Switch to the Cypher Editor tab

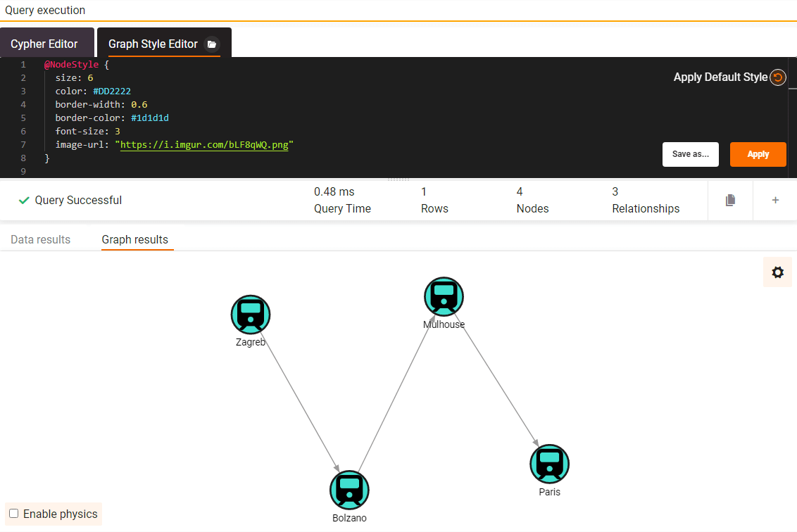[44, 44]
